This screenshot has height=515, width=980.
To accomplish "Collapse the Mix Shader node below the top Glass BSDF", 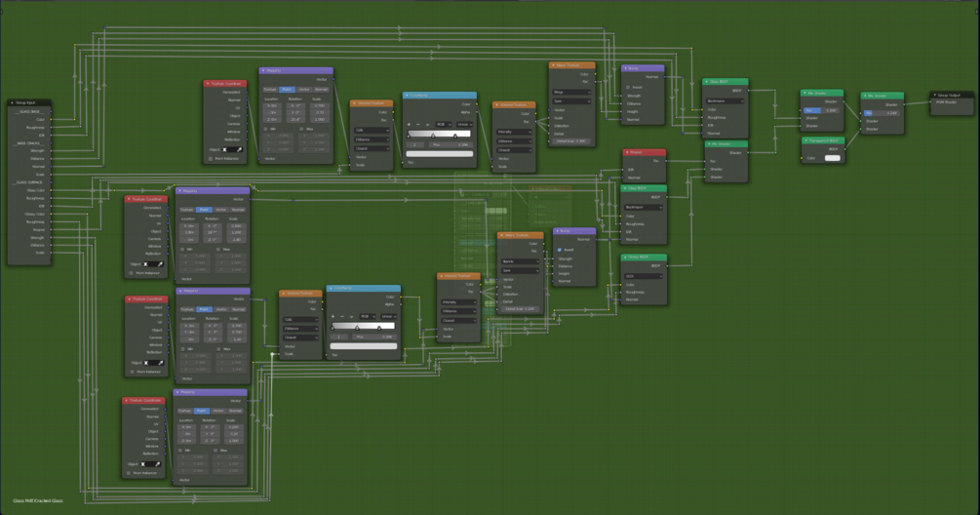I will [709, 143].
